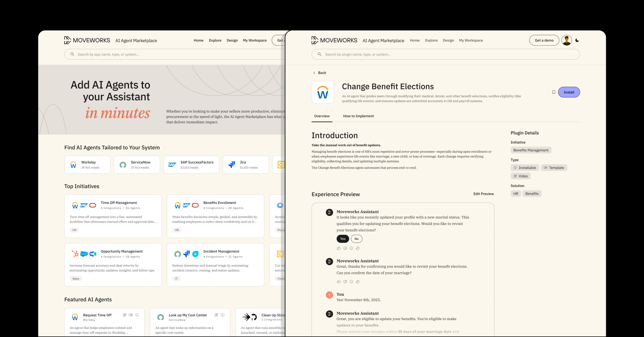Image resolution: width=644 pixels, height=337 pixels.
Task: Click install icon on Look up My Cost Center card
Action: click(222, 315)
